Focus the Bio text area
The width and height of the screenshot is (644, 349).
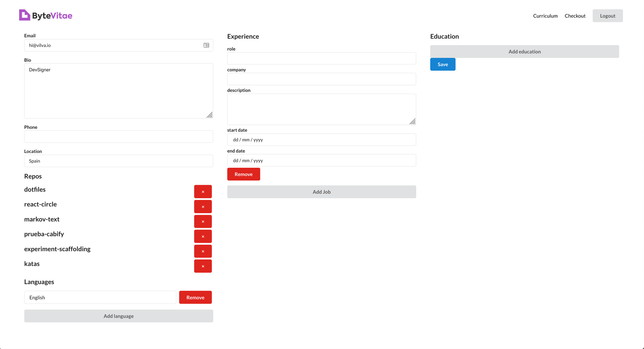pos(118,91)
